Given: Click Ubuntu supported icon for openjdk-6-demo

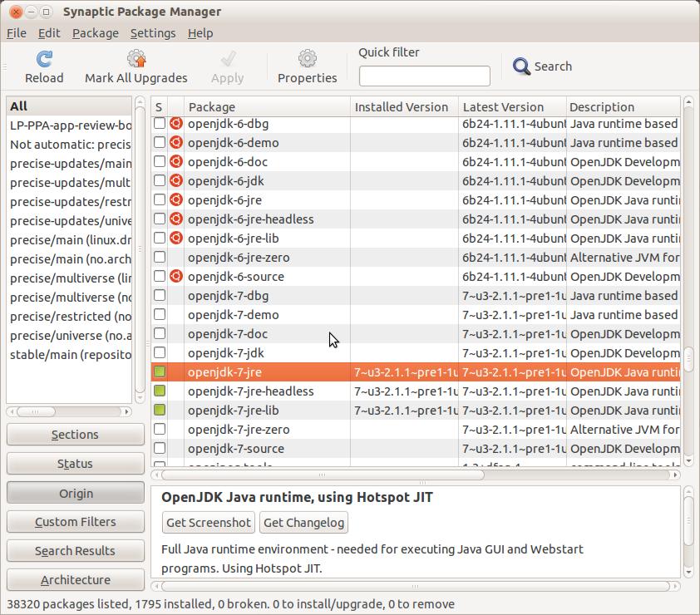Looking at the screenshot, I should click(x=176, y=143).
